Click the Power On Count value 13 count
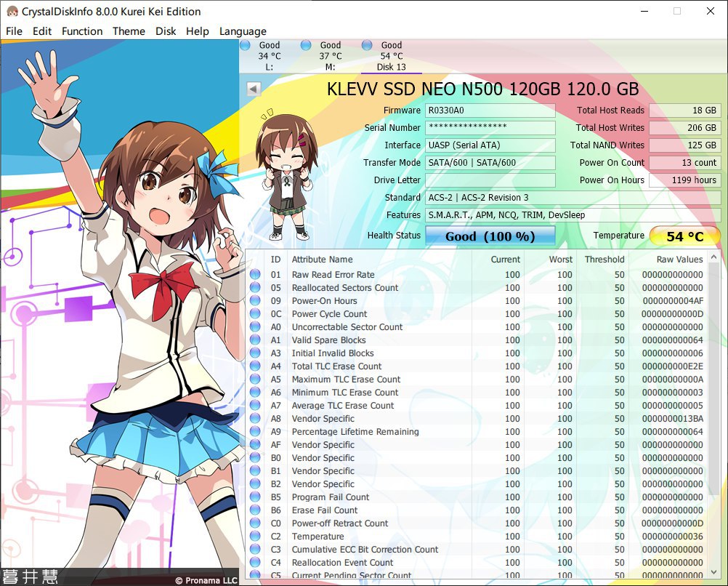The height and width of the screenshot is (586, 728). [x=685, y=163]
